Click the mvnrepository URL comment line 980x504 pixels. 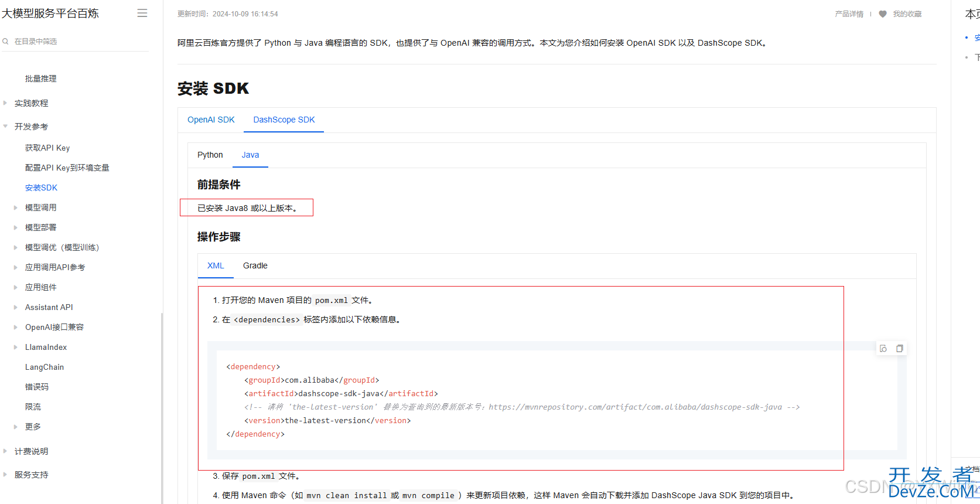click(x=522, y=407)
